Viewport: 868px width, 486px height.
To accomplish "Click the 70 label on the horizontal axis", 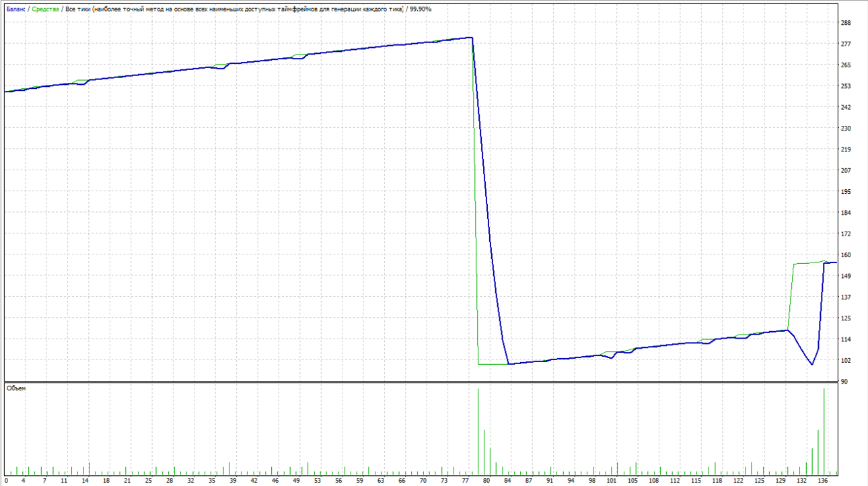I will coord(423,481).
